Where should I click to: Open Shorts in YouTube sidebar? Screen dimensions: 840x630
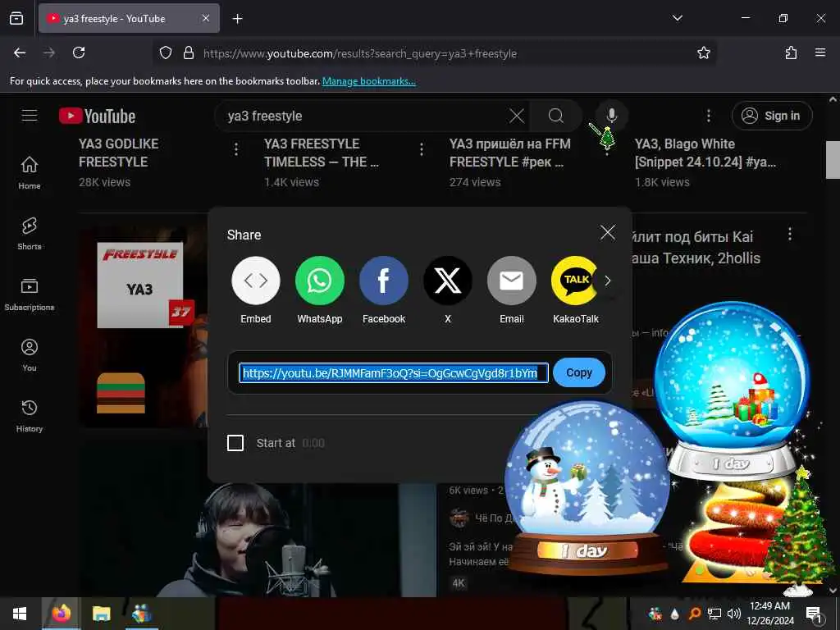click(30, 234)
